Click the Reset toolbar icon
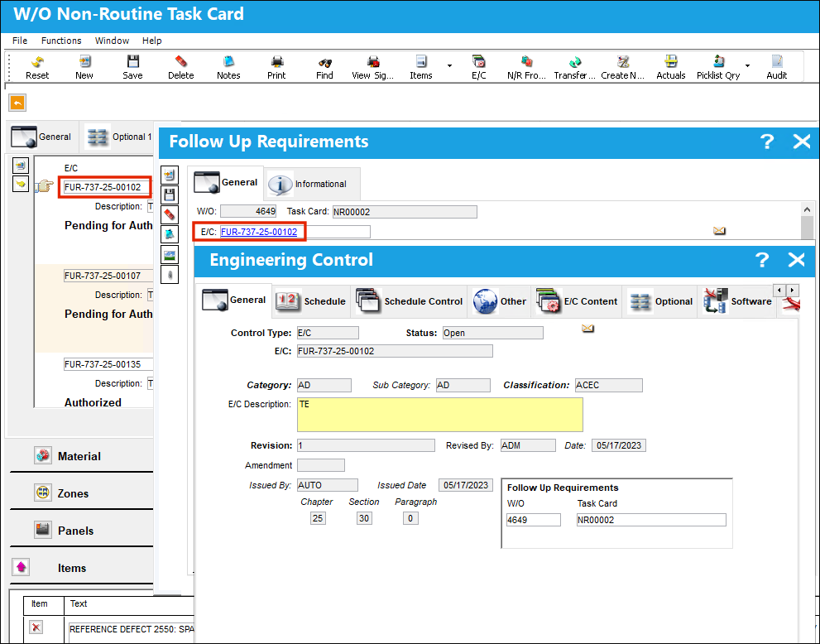This screenshot has width=820, height=644. pos(37,68)
